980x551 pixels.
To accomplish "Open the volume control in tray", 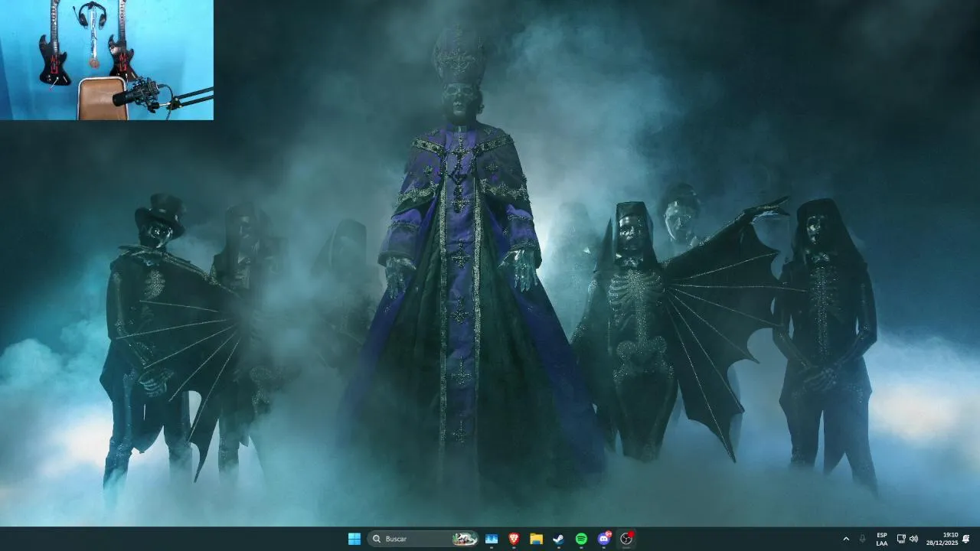I will point(913,539).
